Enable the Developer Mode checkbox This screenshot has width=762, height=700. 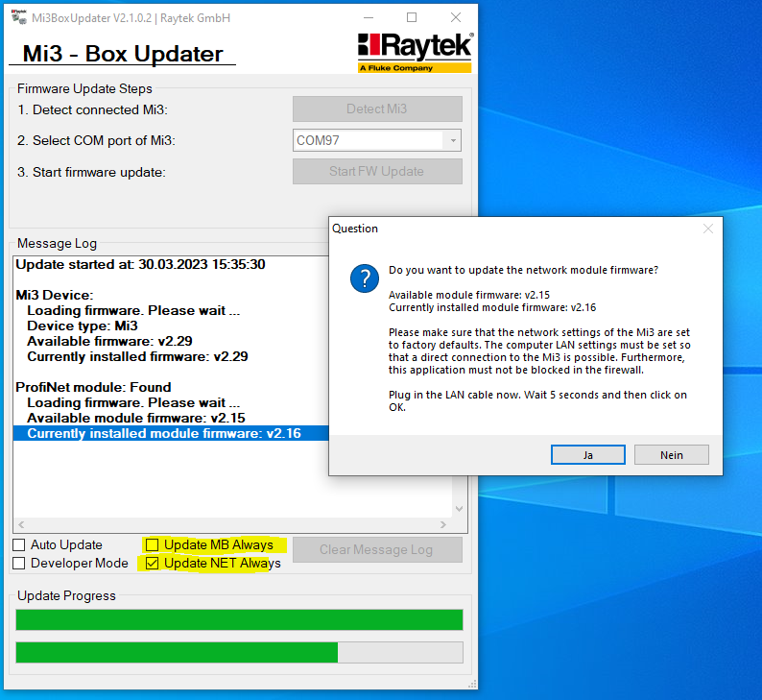pyautogui.click(x=19, y=564)
